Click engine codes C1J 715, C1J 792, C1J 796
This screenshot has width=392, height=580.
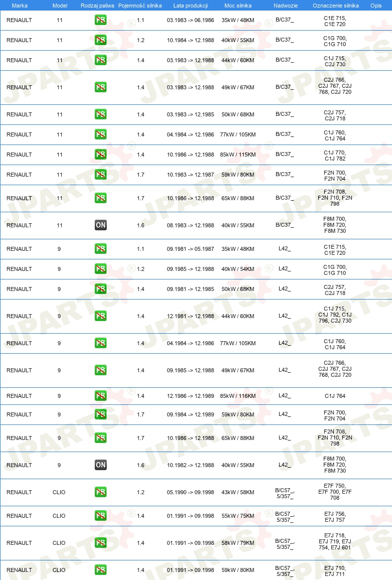tap(335, 315)
